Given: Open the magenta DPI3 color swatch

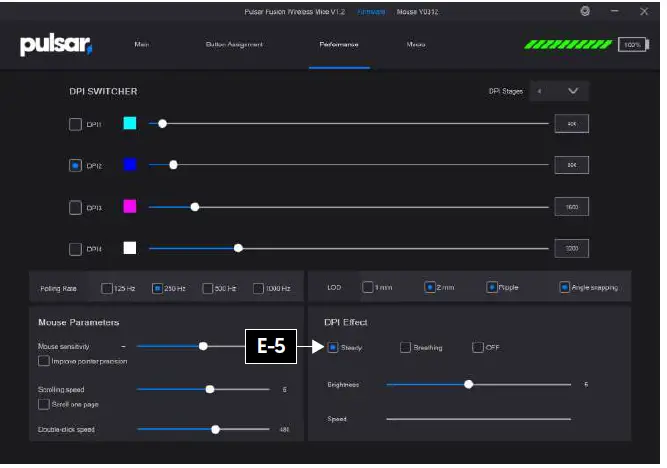Looking at the screenshot, I should [130, 206].
